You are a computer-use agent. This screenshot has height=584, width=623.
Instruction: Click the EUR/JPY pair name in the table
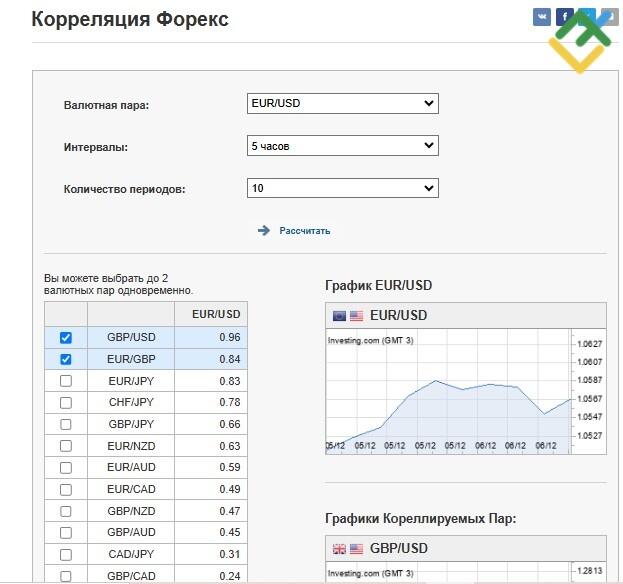pos(131,381)
